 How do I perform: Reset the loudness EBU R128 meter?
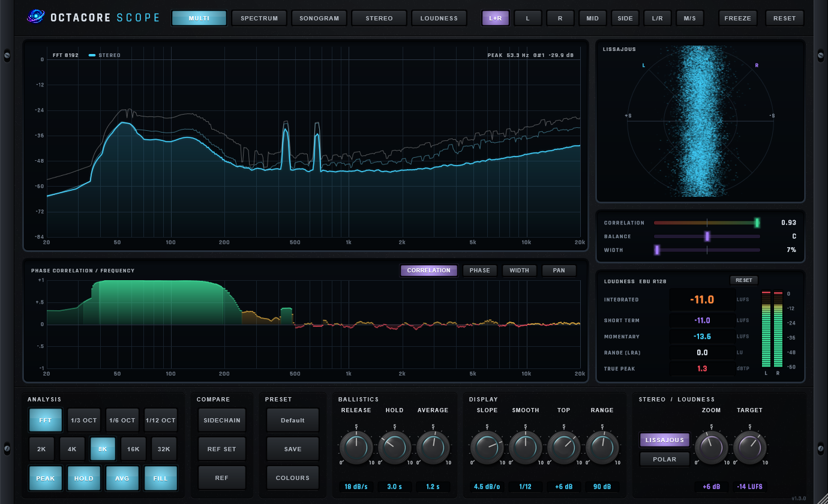744,280
